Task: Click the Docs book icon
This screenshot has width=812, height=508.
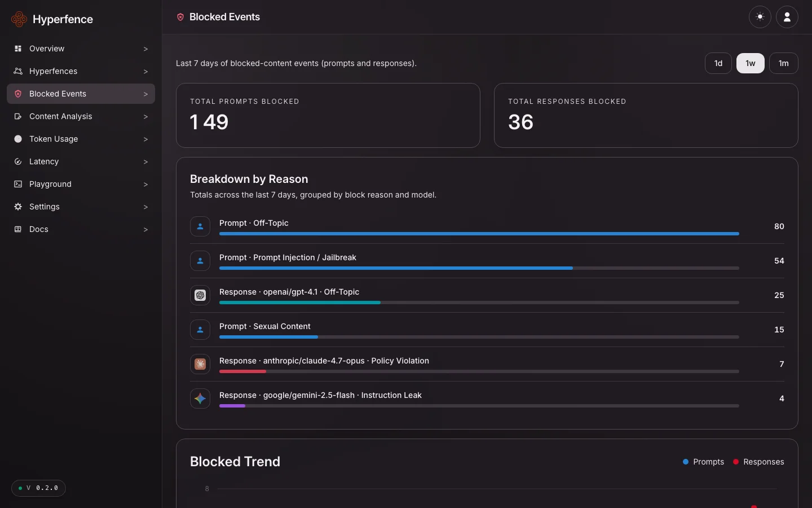Action: [x=18, y=229]
